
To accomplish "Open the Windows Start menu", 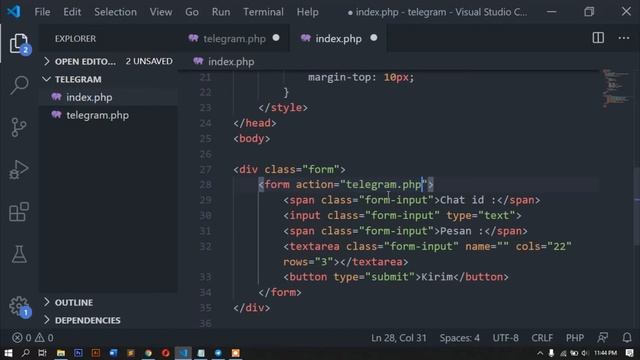I will coord(8,353).
